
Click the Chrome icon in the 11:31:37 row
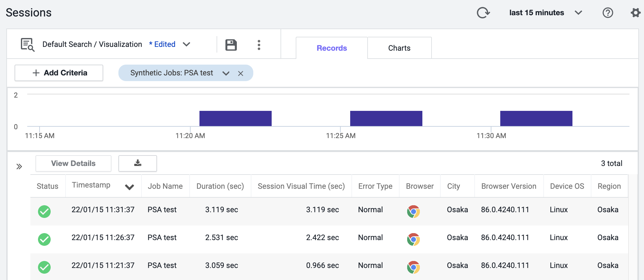pos(413,211)
